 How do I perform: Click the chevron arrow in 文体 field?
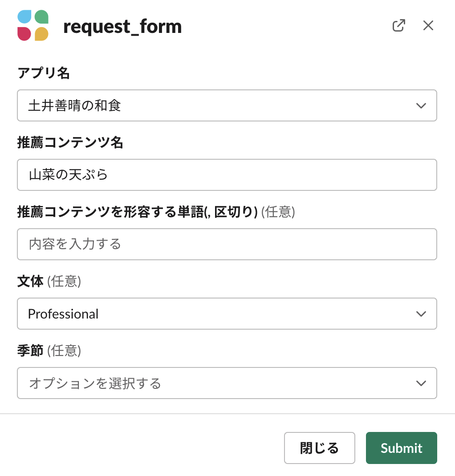(x=421, y=314)
